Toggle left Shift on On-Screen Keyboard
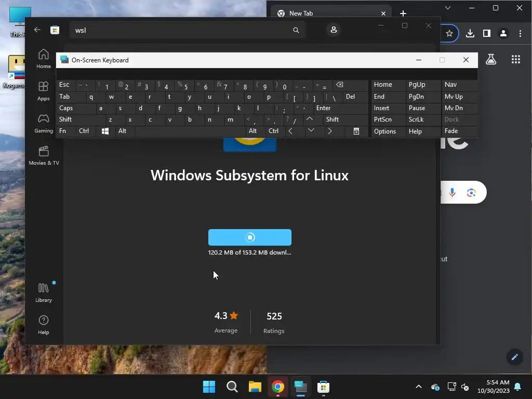Image resolution: width=532 pixels, height=399 pixels. (82, 119)
